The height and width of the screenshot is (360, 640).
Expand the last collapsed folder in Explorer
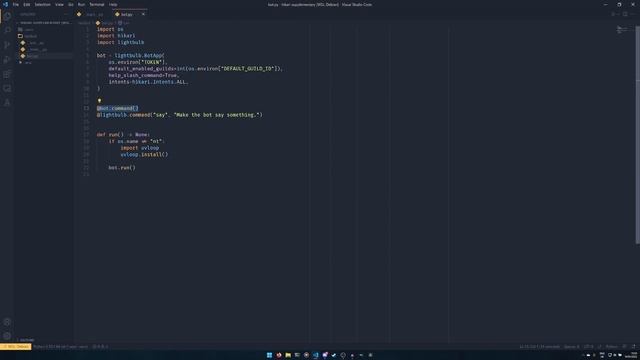(28, 63)
